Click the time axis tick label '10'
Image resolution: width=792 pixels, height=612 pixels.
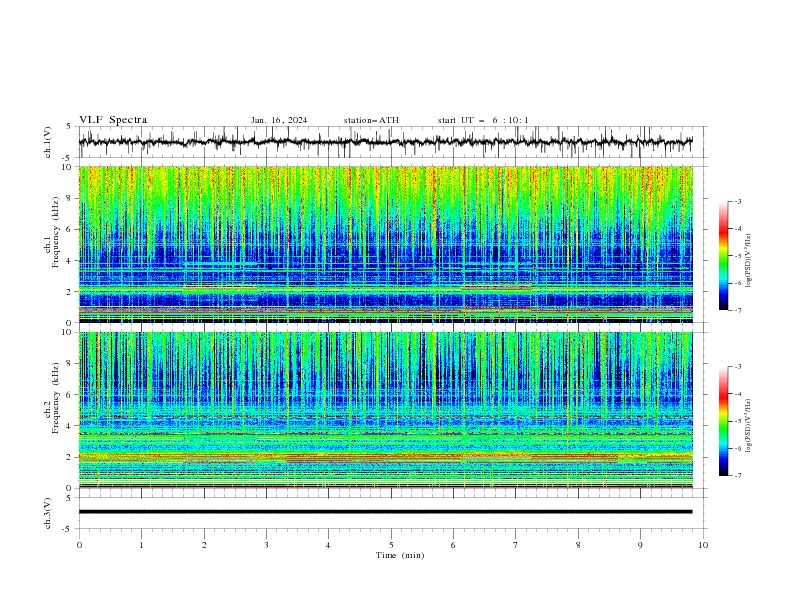tap(703, 545)
